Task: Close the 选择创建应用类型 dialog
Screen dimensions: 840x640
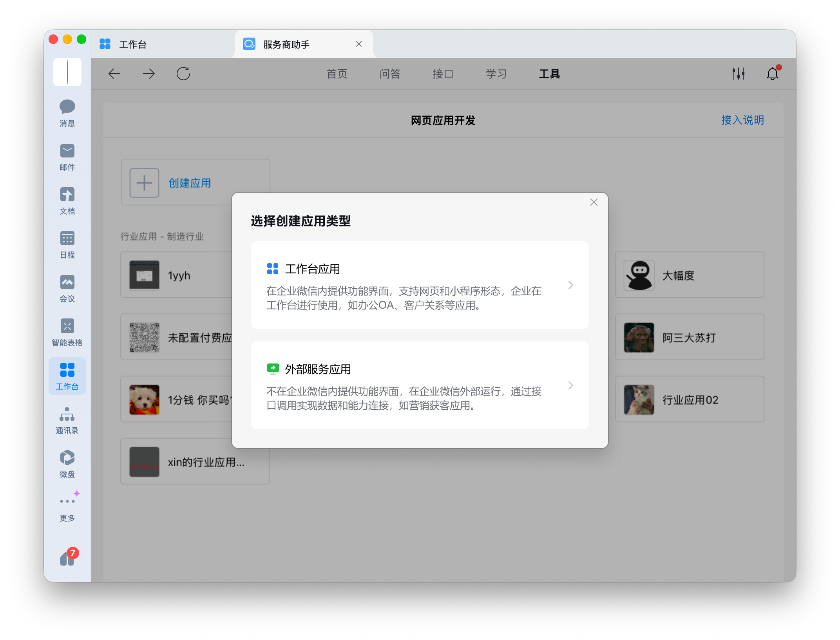Action: tap(594, 202)
